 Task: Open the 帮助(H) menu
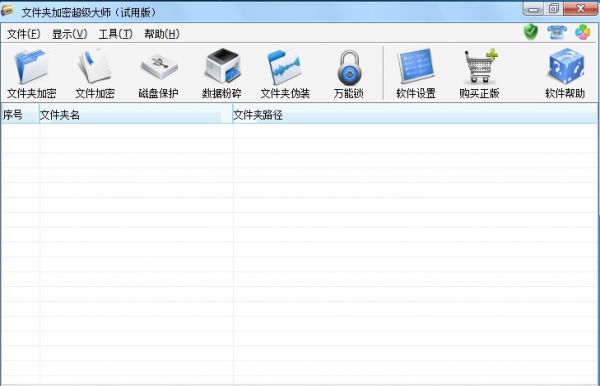162,34
